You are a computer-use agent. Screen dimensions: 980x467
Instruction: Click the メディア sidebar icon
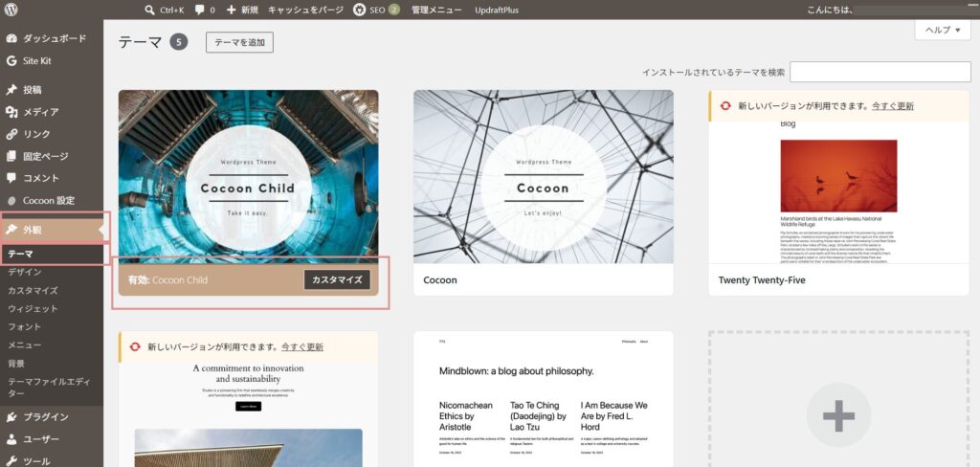coord(11,112)
